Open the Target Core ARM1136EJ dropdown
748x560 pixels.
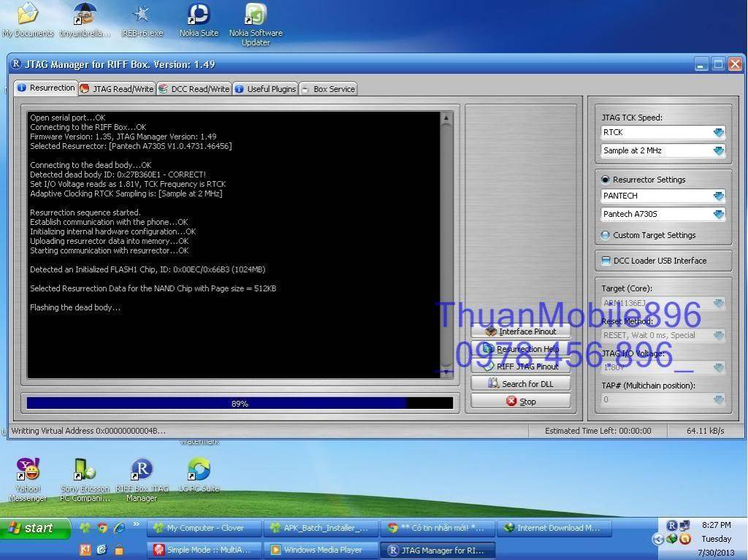[x=719, y=303]
